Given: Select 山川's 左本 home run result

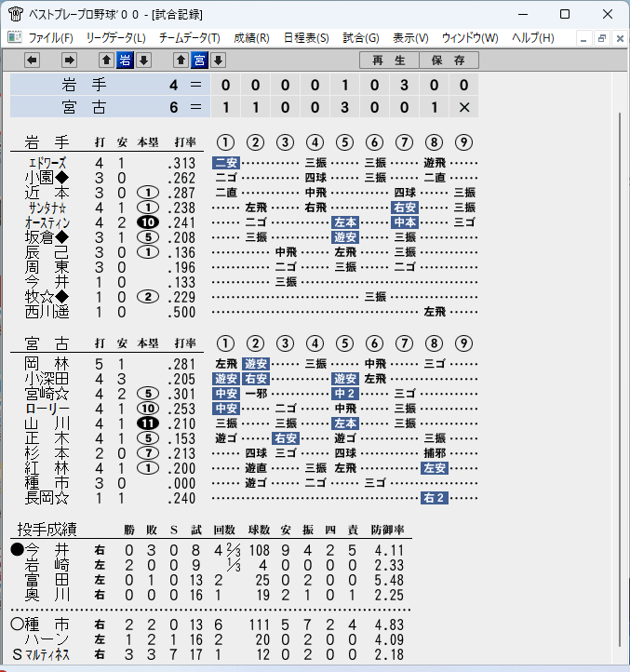Looking at the screenshot, I should coord(345,423).
